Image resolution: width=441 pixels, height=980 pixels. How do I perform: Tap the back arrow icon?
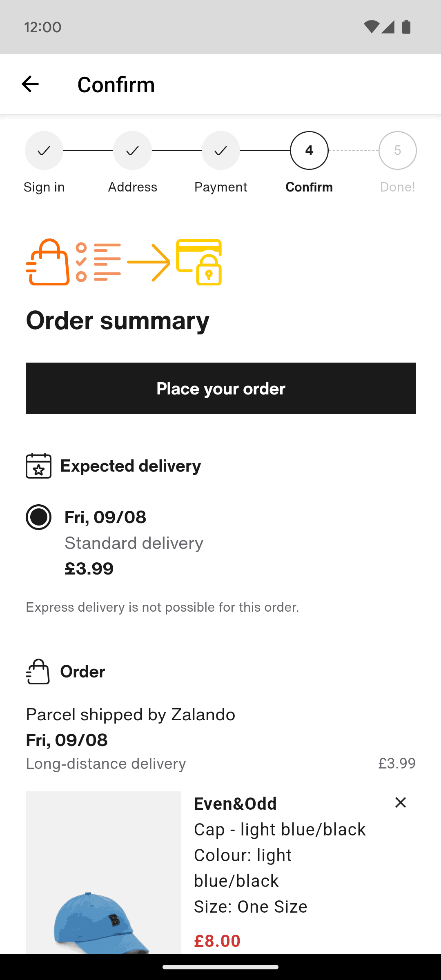click(30, 84)
